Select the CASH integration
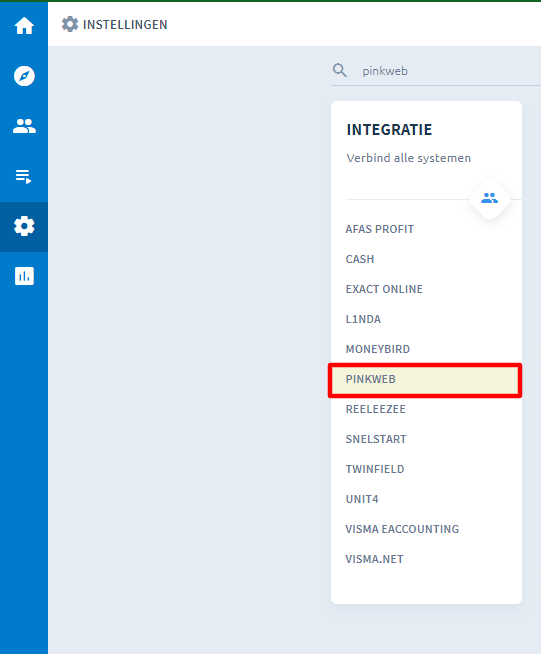 pyautogui.click(x=360, y=259)
